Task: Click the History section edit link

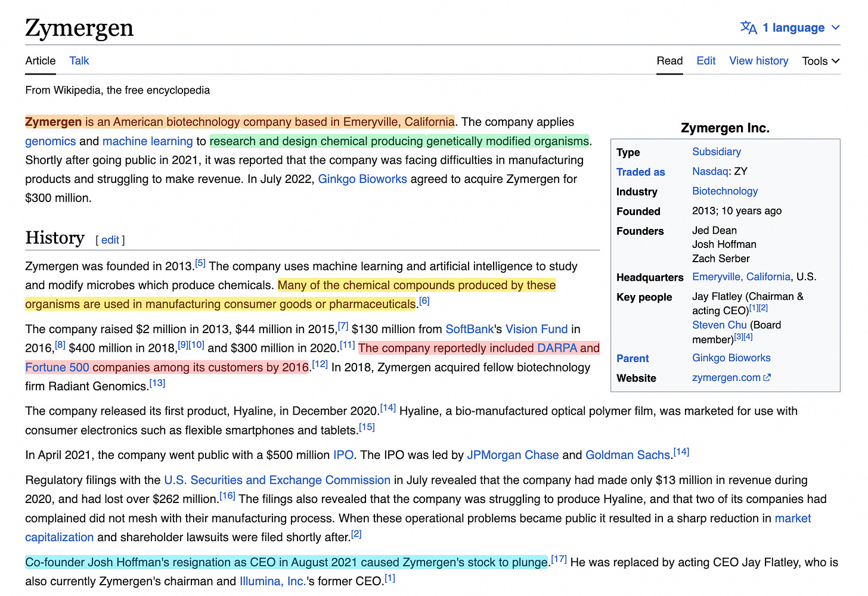Action: (x=110, y=240)
